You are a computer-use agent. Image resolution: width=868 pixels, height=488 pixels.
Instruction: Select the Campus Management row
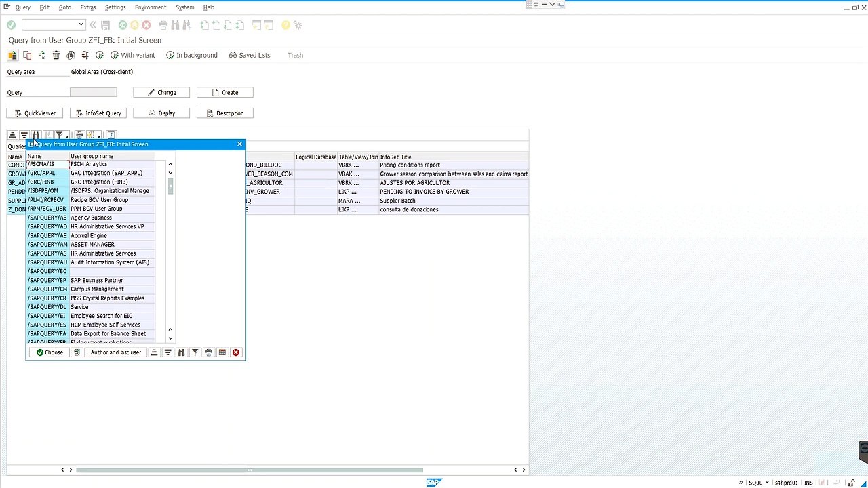[91, 289]
